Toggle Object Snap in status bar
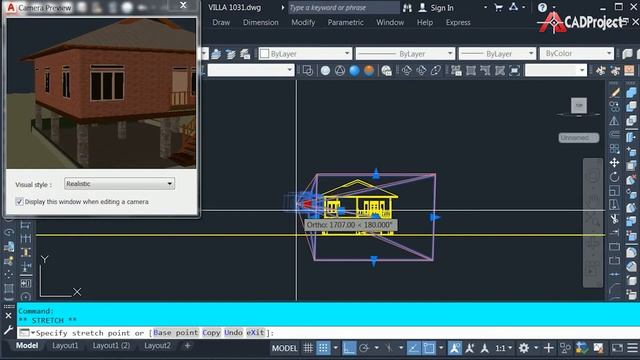This screenshot has width=640, height=360. point(429,348)
